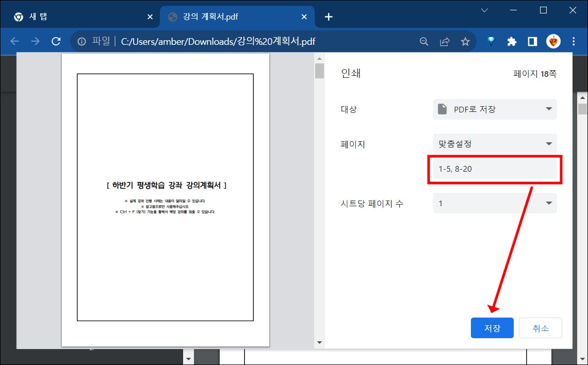The height and width of the screenshot is (365, 588).
Task: Open Chrome's side panel icon
Action: coord(532,41)
